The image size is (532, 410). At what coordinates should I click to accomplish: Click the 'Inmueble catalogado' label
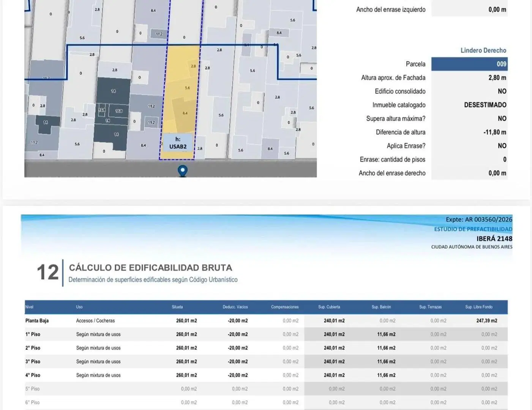tap(399, 105)
